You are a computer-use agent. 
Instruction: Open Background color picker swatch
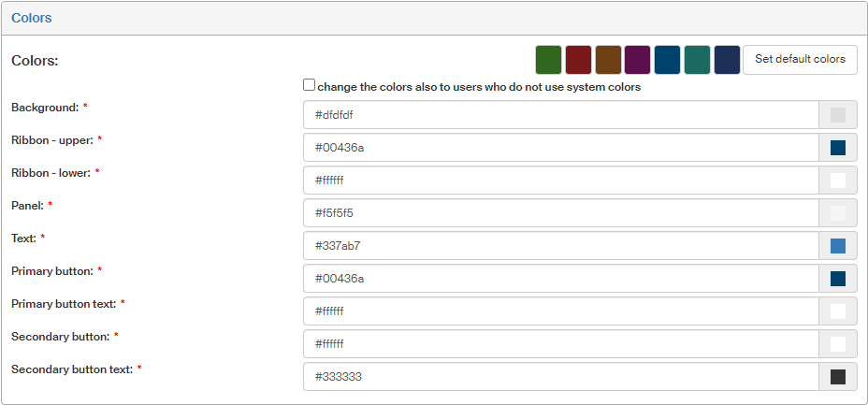click(x=838, y=115)
